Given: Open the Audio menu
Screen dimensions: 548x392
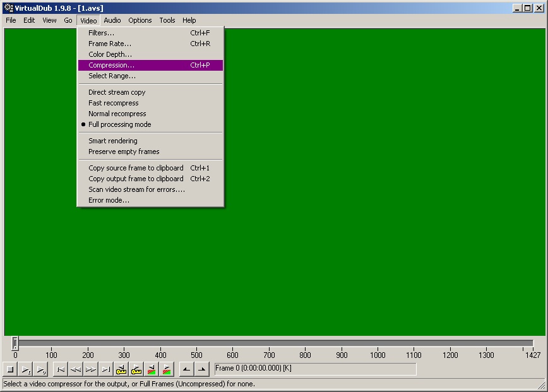Looking at the screenshot, I should coord(112,20).
